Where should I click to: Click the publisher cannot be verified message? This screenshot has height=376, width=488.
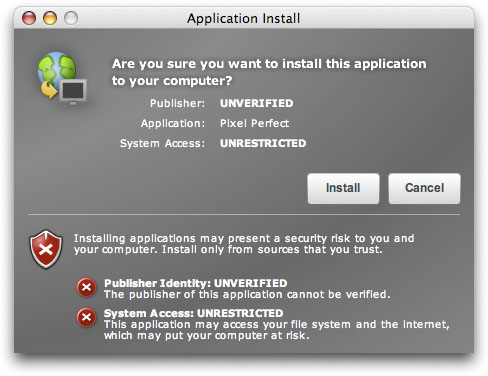247,295
